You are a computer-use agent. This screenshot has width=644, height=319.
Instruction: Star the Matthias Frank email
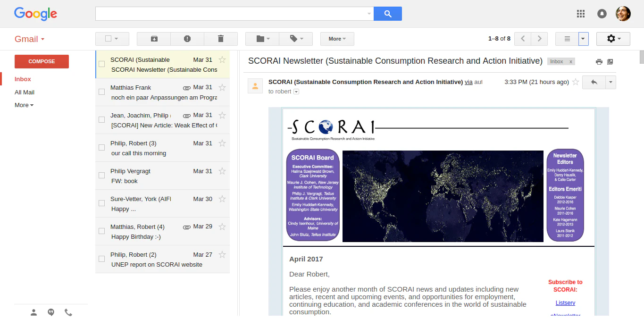(x=222, y=87)
